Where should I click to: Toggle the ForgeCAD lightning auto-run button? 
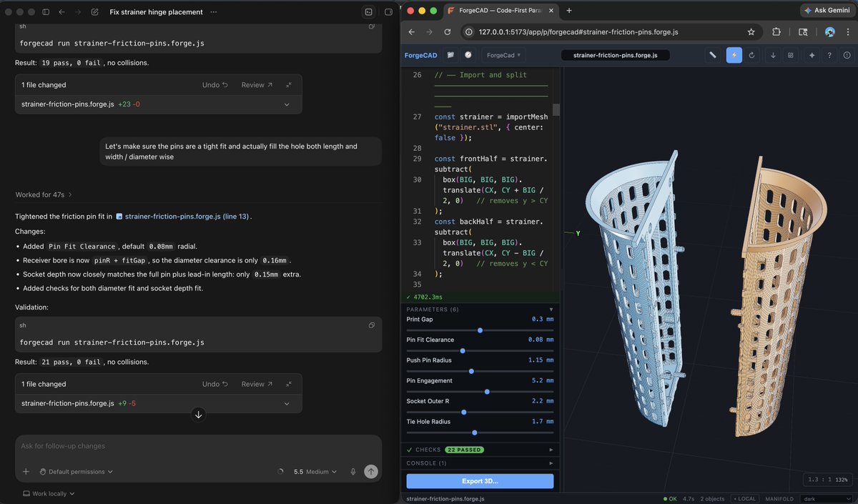(x=734, y=55)
